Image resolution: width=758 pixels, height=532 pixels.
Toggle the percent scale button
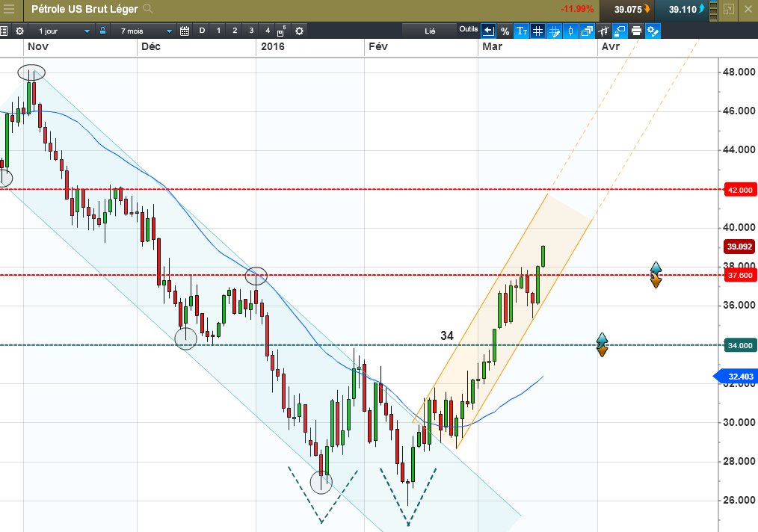(x=505, y=31)
